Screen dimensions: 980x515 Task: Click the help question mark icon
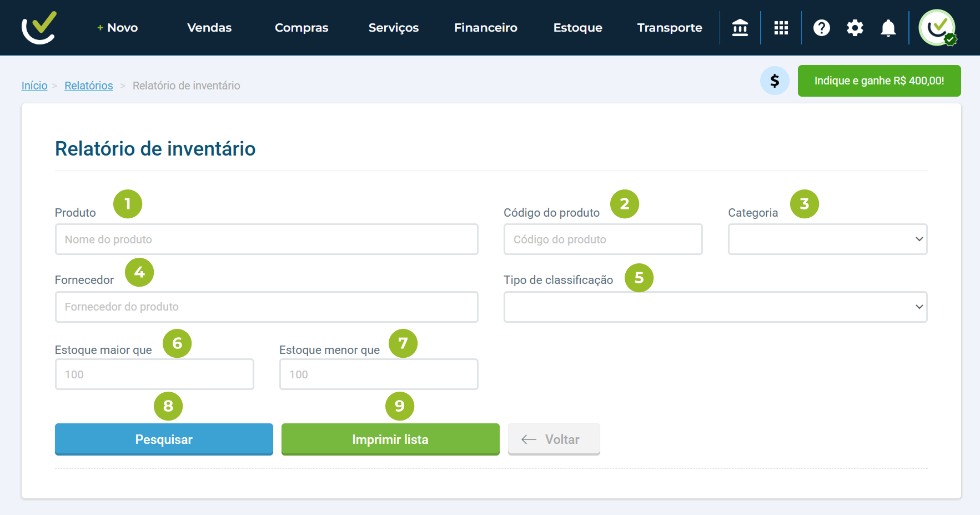(x=822, y=28)
